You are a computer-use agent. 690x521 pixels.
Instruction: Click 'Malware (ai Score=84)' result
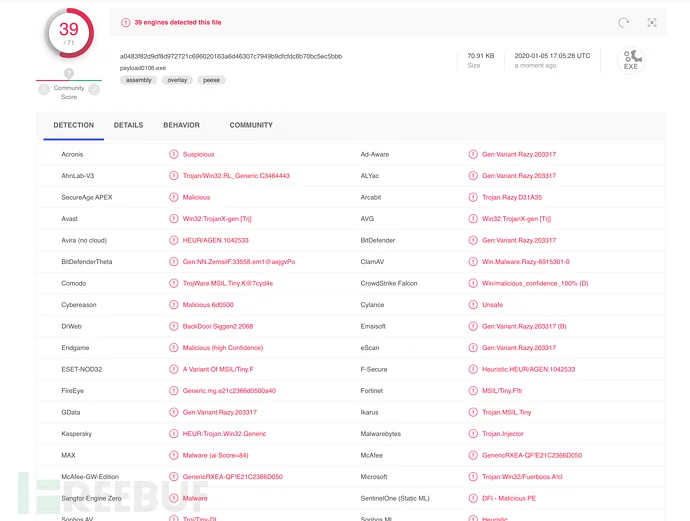[216, 455]
